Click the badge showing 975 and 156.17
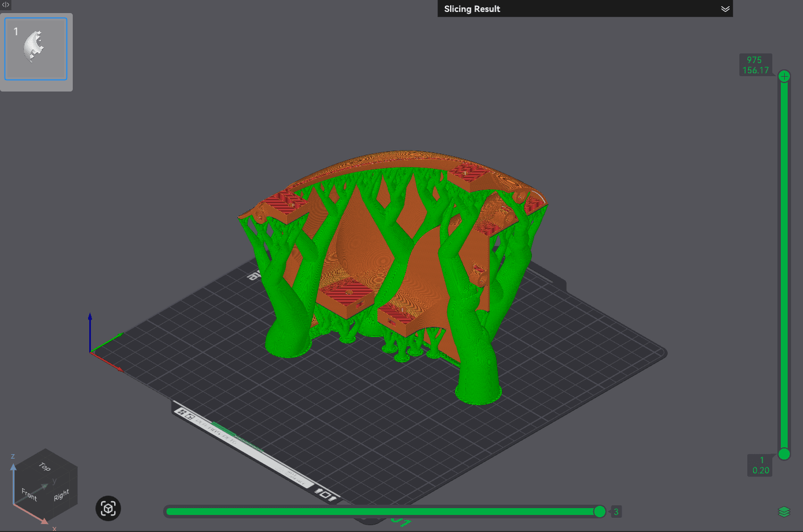803x532 pixels. pyautogui.click(x=756, y=64)
